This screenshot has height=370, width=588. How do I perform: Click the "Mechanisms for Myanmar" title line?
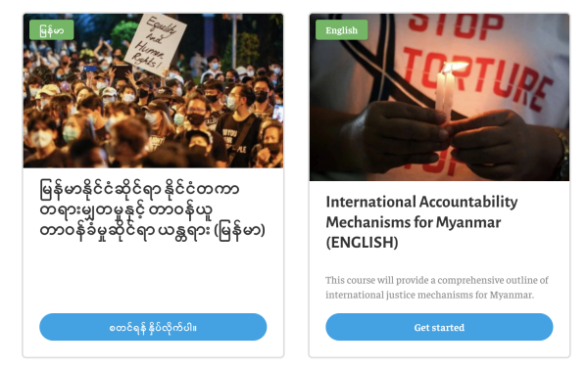click(x=414, y=222)
